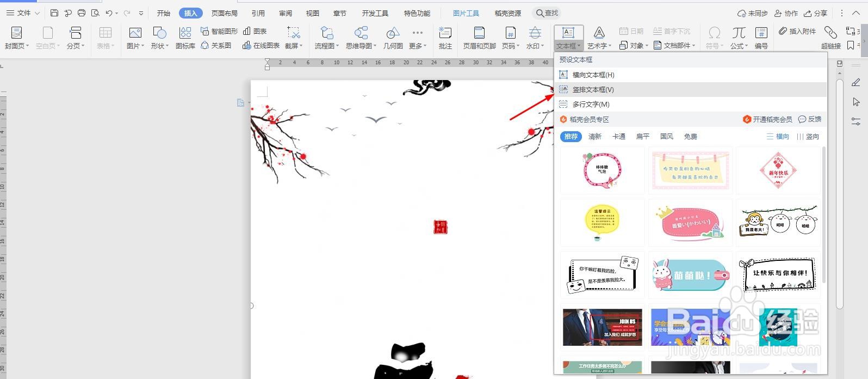868x379 pixels.
Task: Click 插入附件 insert attachment
Action: 797,32
